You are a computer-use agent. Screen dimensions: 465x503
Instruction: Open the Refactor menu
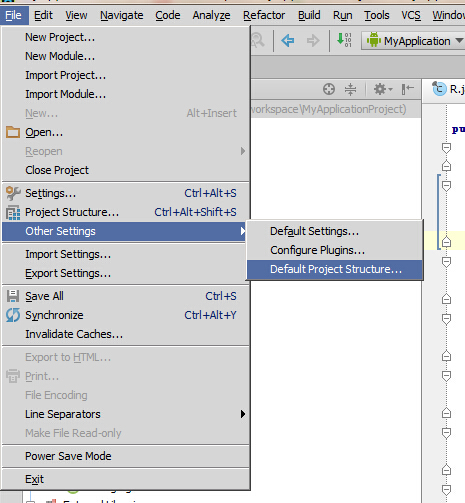point(264,15)
